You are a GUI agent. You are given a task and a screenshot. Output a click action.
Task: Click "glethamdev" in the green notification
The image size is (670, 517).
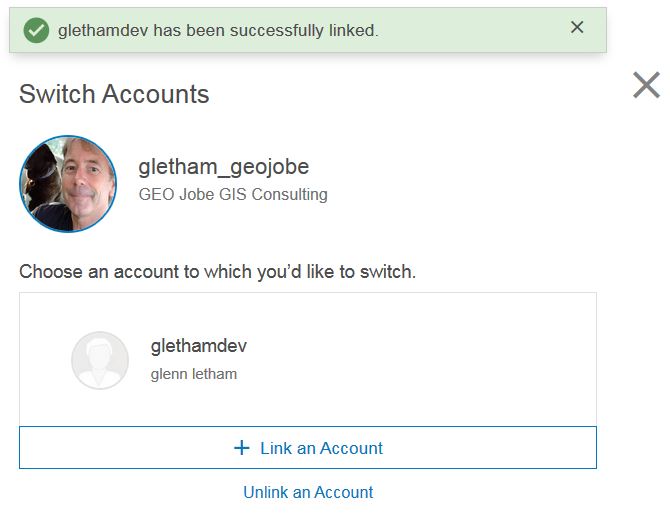tap(100, 31)
